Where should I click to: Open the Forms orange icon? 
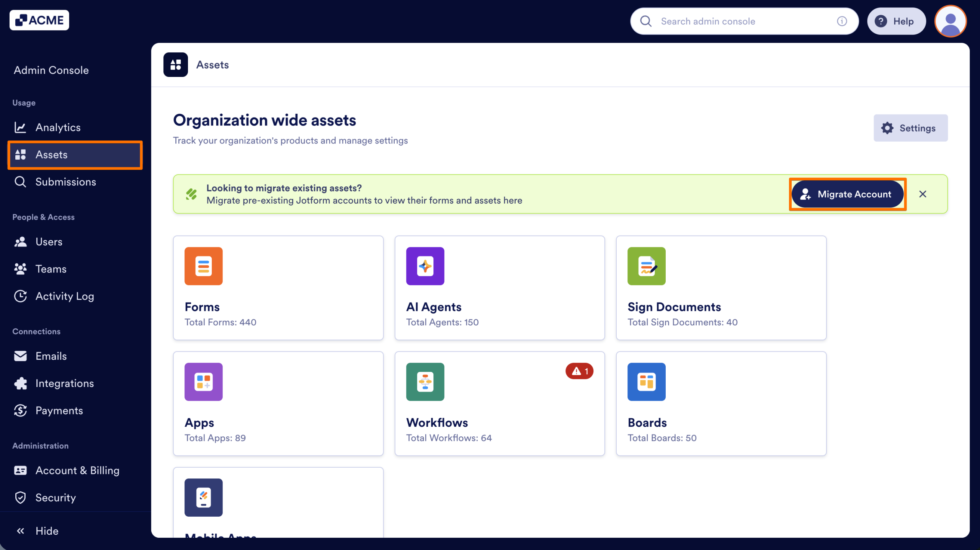click(x=204, y=266)
